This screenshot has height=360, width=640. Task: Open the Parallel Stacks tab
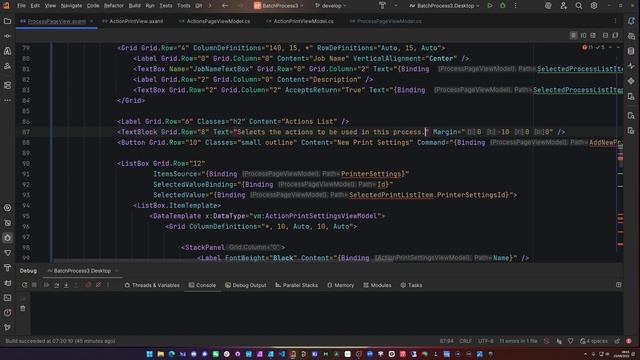coord(296,285)
